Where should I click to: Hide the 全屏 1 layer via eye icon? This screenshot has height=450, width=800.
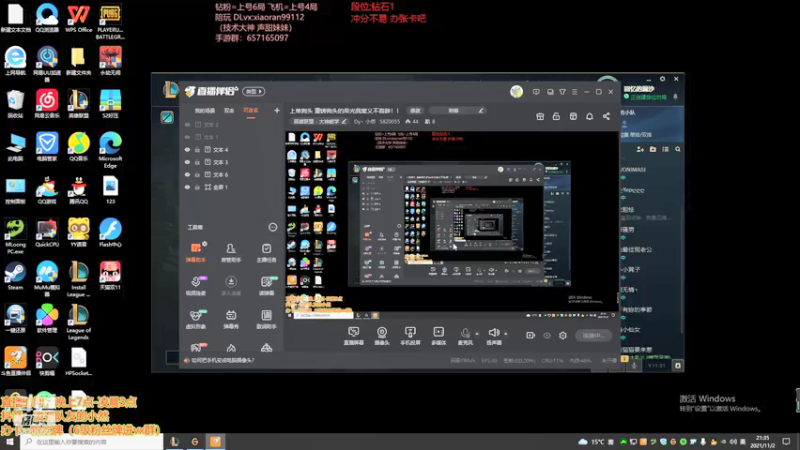(x=187, y=187)
